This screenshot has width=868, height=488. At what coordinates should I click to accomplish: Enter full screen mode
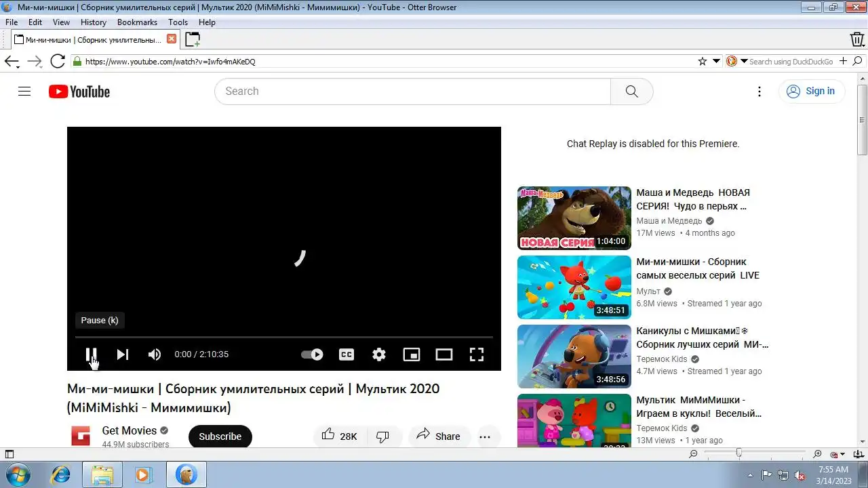477,354
